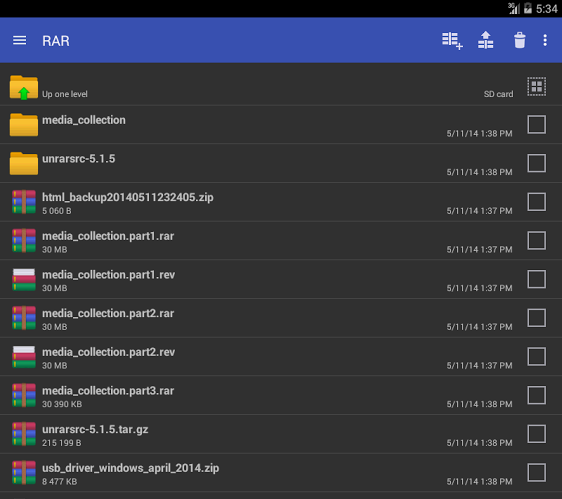The height and width of the screenshot is (499, 562).
Task: Open the media_collection folder name
Action: click(84, 120)
